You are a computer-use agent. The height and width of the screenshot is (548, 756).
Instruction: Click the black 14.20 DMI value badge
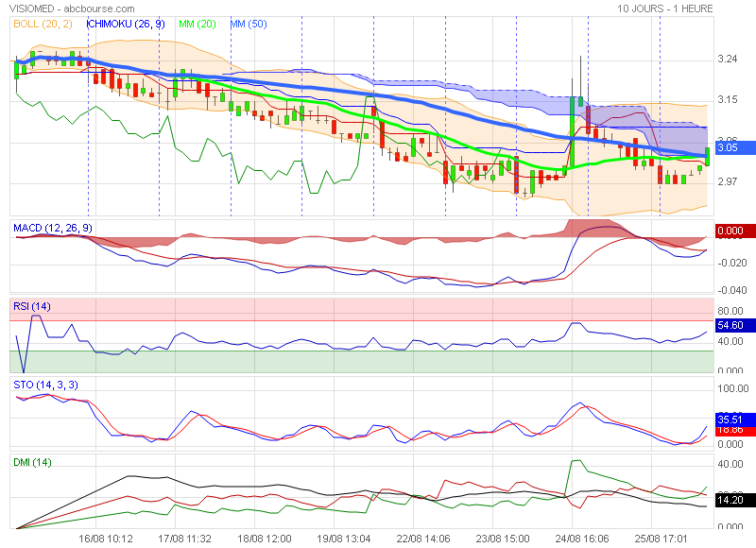pos(735,500)
